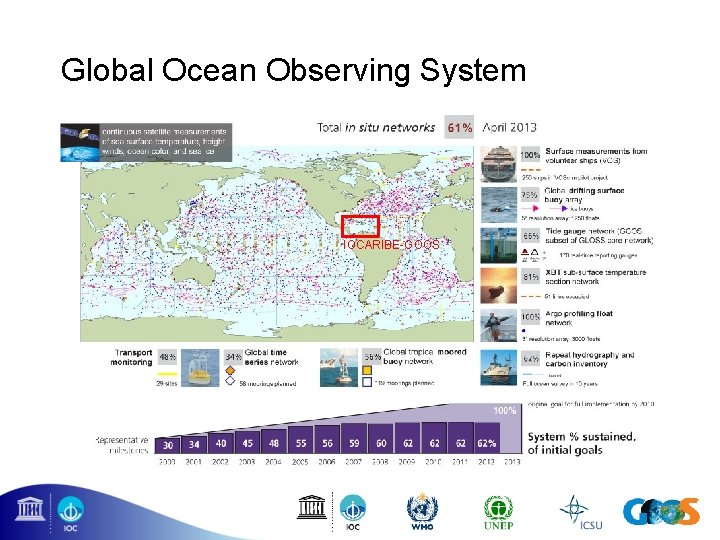The image size is (720, 540).
Task: Click the percentage box beside Global tropical moored buoy
Action: point(372,356)
